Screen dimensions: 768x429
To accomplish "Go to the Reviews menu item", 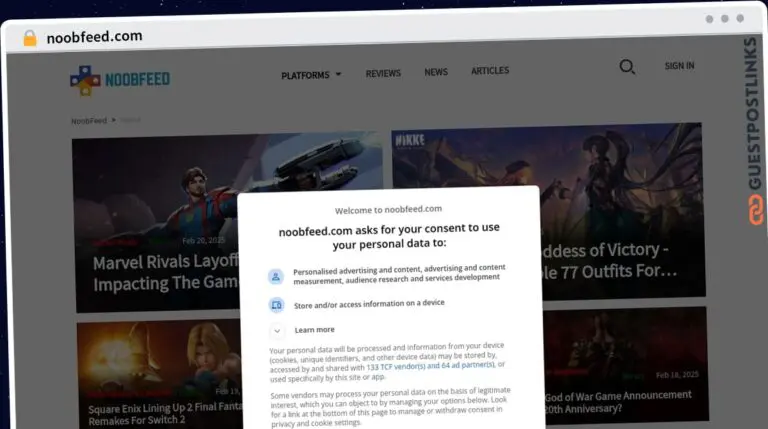I will (383, 73).
